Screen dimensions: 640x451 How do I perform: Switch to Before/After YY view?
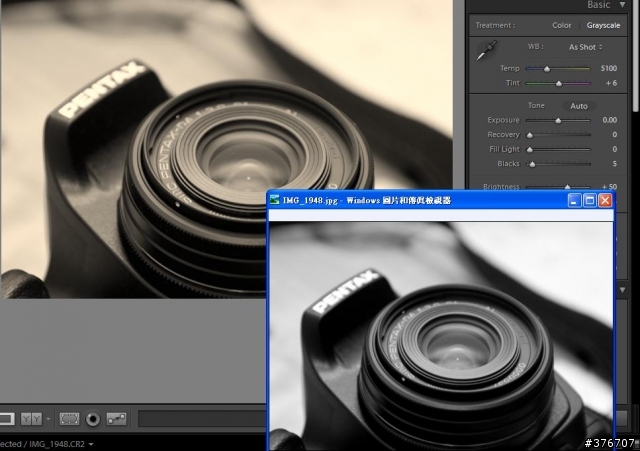pos(31,419)
